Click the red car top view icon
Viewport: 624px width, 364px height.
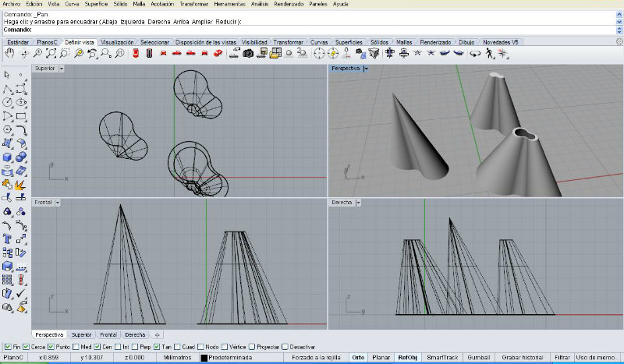(x=136, y=53)
